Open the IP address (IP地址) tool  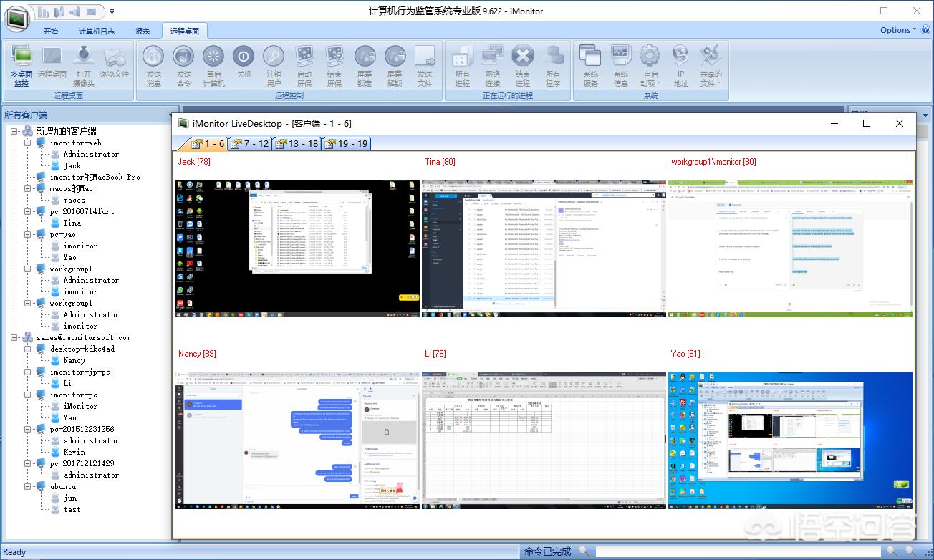point(680,65)
